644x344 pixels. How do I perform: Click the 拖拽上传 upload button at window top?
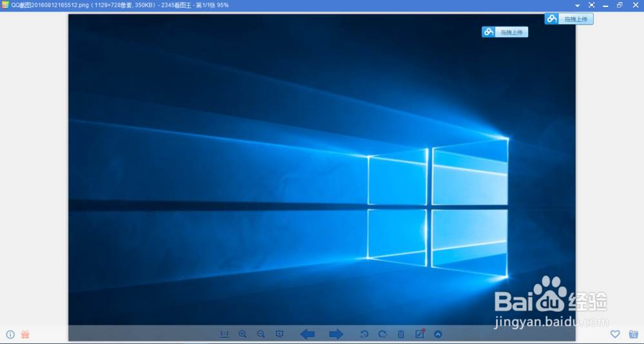click(x=569, y=19)
